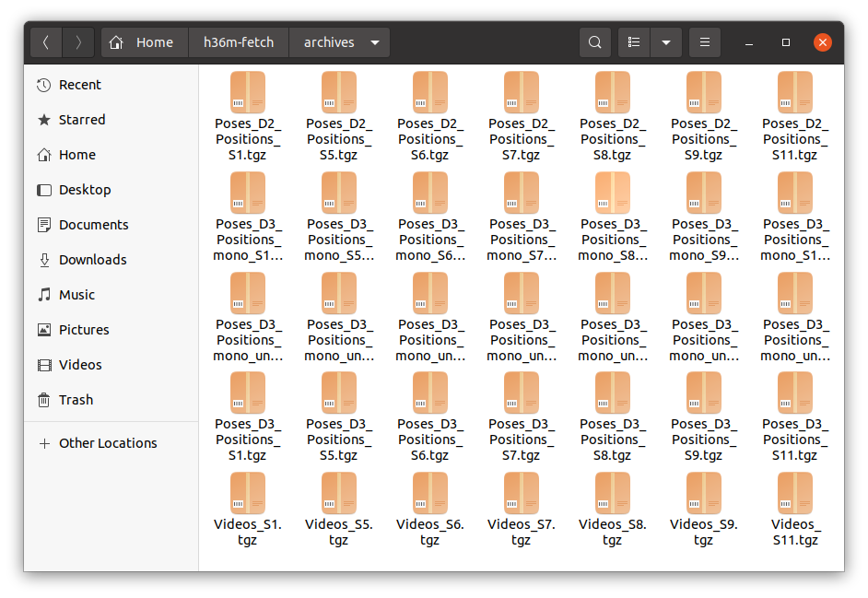Select Poses_D2_Positions_S6.tgz archive icon
This screenshot has width=868, height=598.
(430, 92)
